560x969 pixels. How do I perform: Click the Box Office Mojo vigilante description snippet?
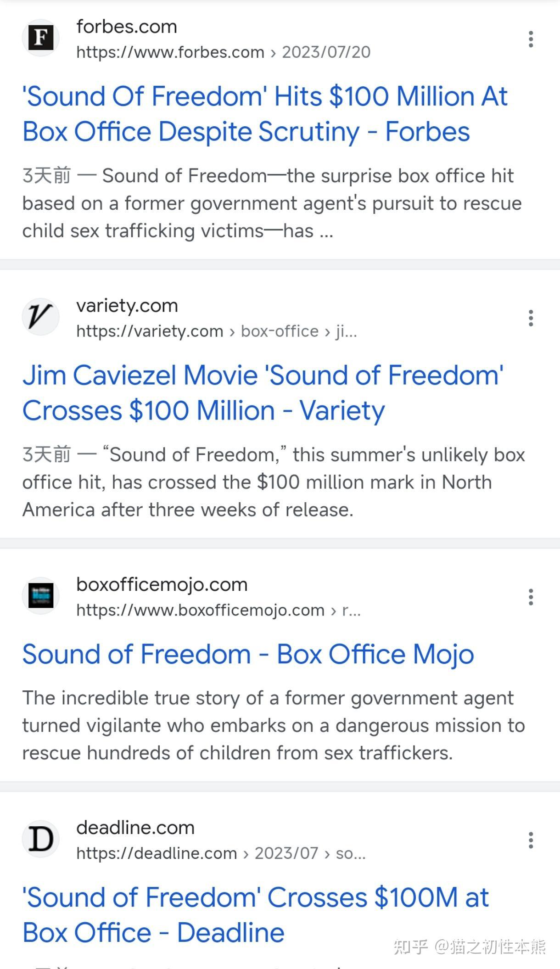tap(274, 726)
